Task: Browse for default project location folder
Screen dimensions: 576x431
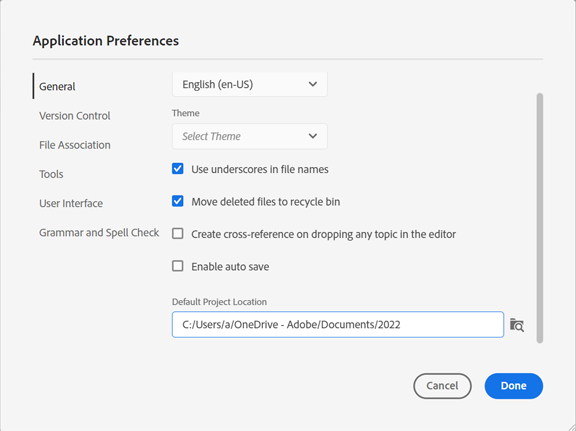Action: coord(517,325)
